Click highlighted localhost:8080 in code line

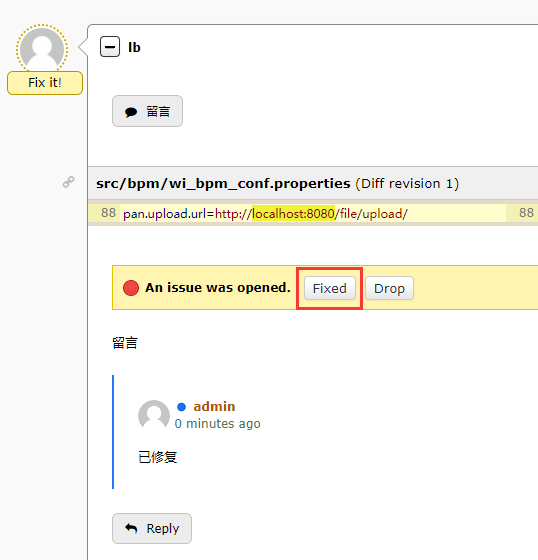(294, 214)
